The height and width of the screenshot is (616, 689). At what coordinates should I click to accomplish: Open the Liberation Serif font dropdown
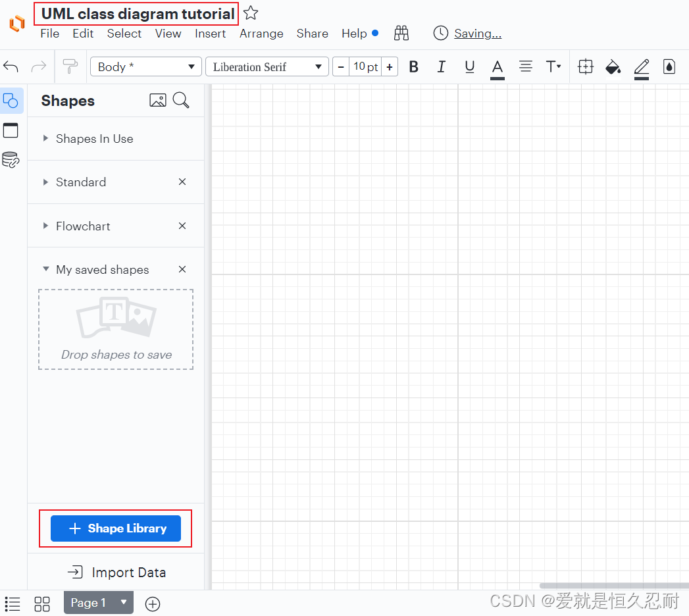point(267,66)
